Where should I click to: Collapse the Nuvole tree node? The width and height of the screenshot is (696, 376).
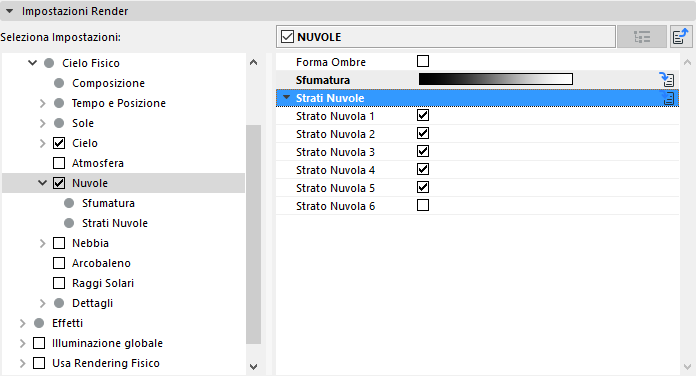[x=43, y=183]
